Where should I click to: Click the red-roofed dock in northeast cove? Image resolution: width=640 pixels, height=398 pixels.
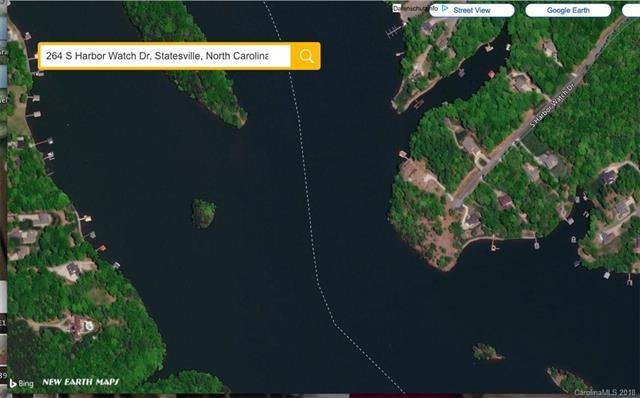tap(491, 74)
